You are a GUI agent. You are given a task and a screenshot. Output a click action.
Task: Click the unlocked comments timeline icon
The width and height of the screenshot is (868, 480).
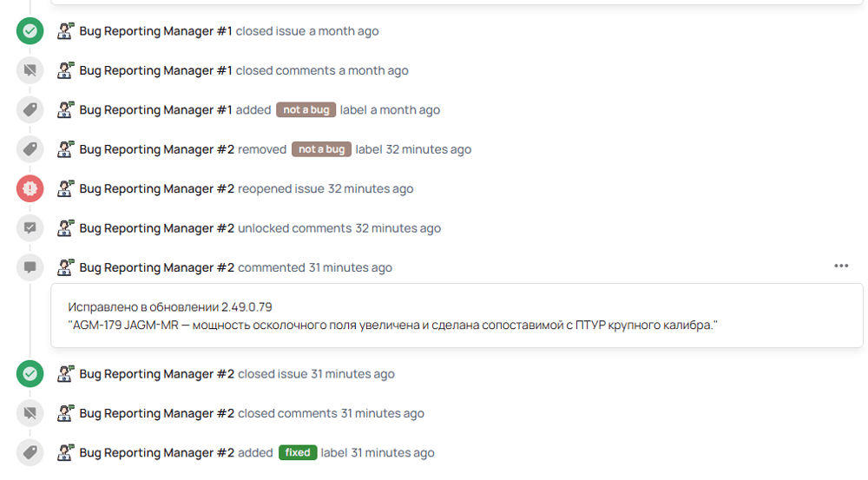point(30,228)
